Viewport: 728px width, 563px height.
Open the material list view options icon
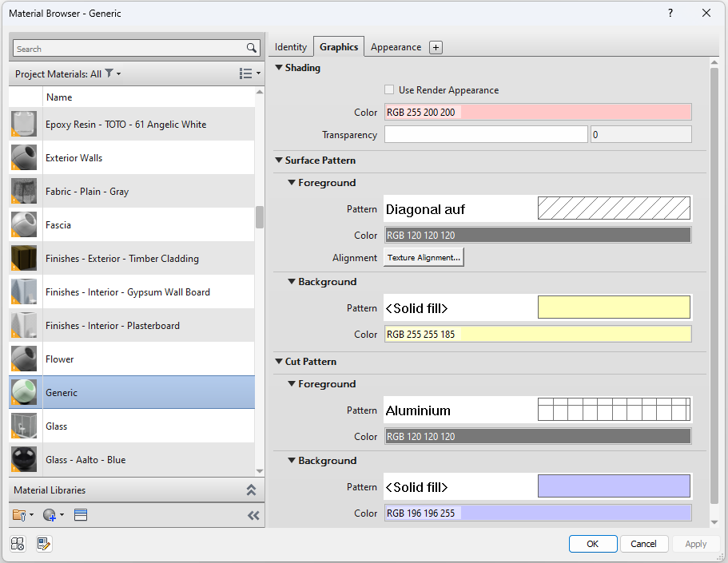coord(245,73)
